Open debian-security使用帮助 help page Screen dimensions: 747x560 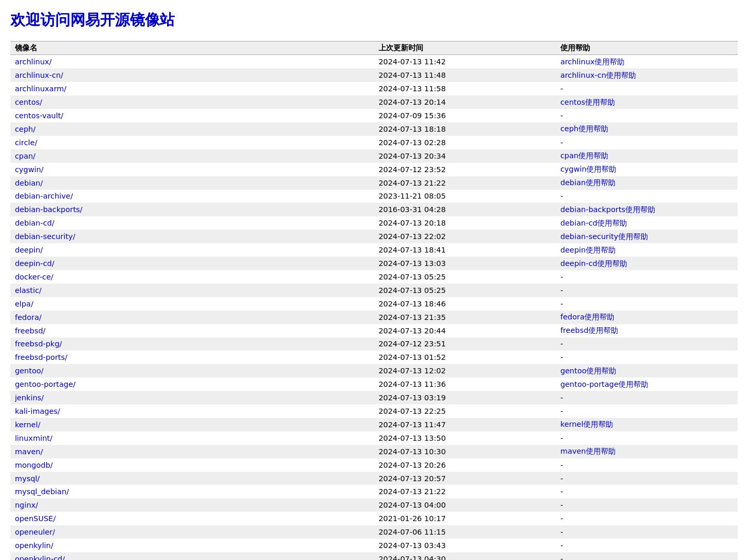(604, 236)
